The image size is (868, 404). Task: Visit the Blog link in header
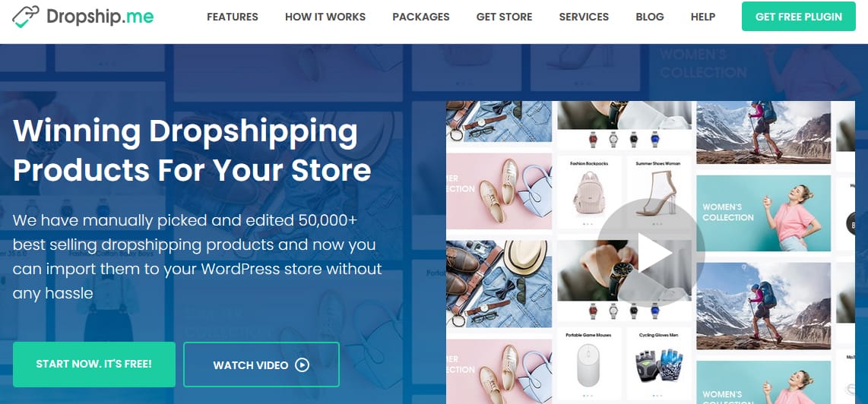click(x=650, y=17)
